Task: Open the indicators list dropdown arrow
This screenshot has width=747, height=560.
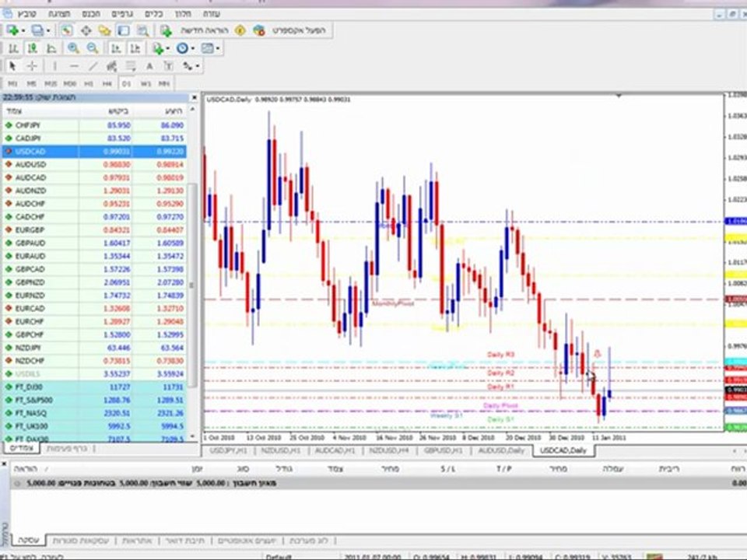Action: click(168, 48)
